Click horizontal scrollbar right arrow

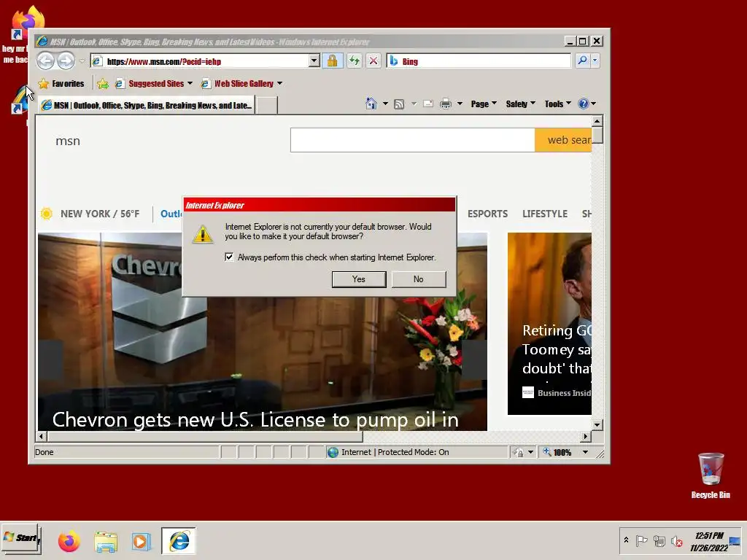(x=586, y=436)
